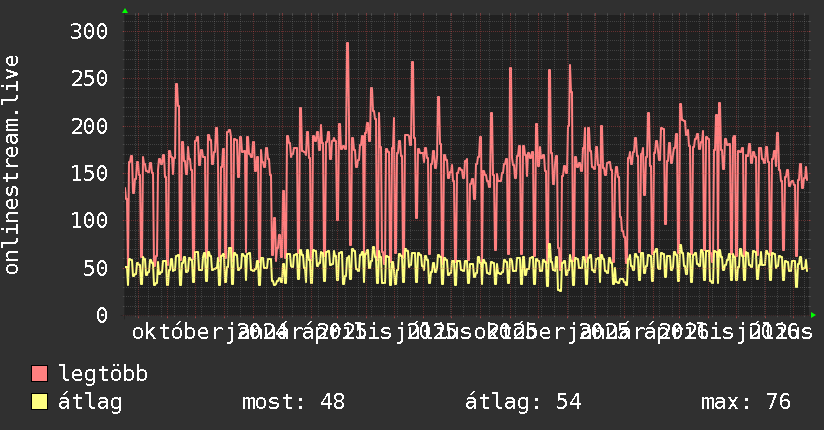Click the onlinestream.live vertical axis title
Viewport: 824px width, 430px height.
coord(11,165)
